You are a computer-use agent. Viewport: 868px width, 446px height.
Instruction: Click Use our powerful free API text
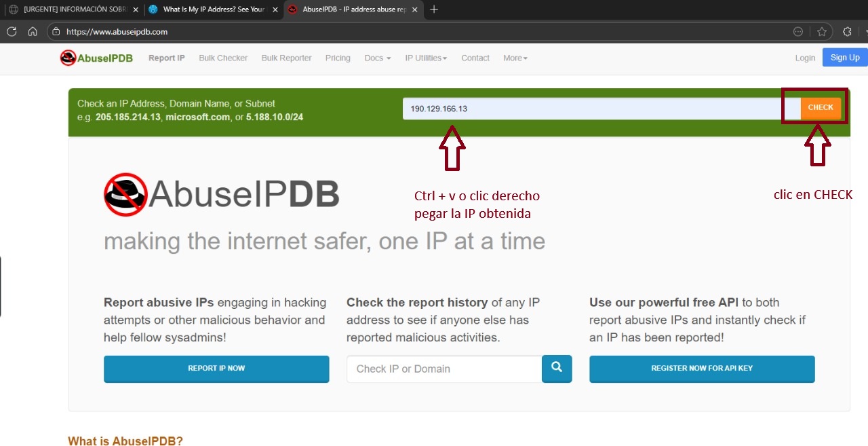click(664, 302)
